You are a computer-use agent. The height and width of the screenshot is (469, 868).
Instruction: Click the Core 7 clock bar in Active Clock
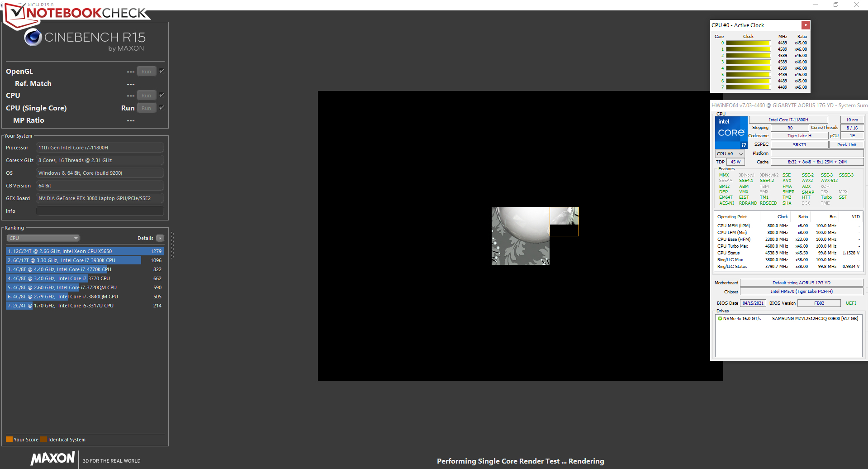click(x=748, y=87)
